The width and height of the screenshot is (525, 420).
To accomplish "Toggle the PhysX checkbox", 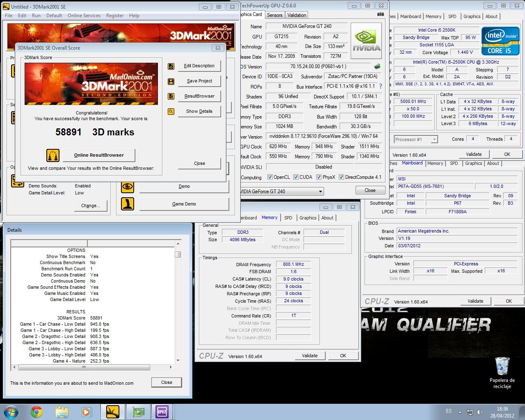I will point(319,177).
